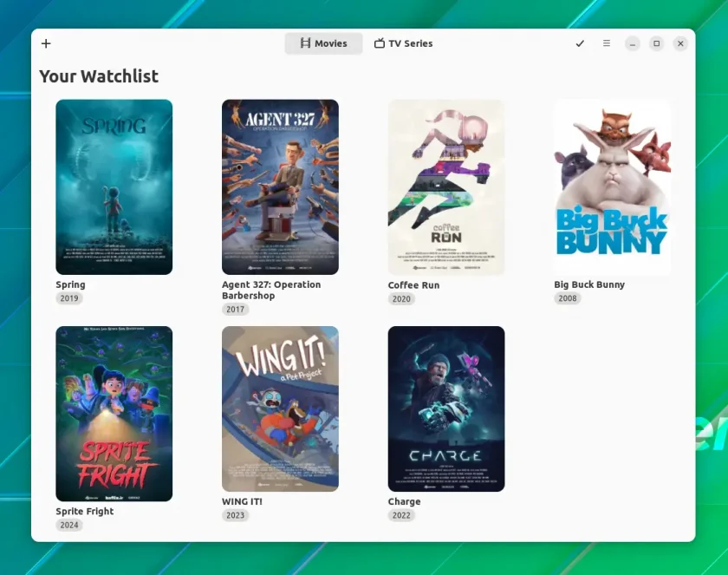The image size is (728, 575).
Task: Click the Agent 327: Operation Barbershop title
Action: [x=271, y=290]
